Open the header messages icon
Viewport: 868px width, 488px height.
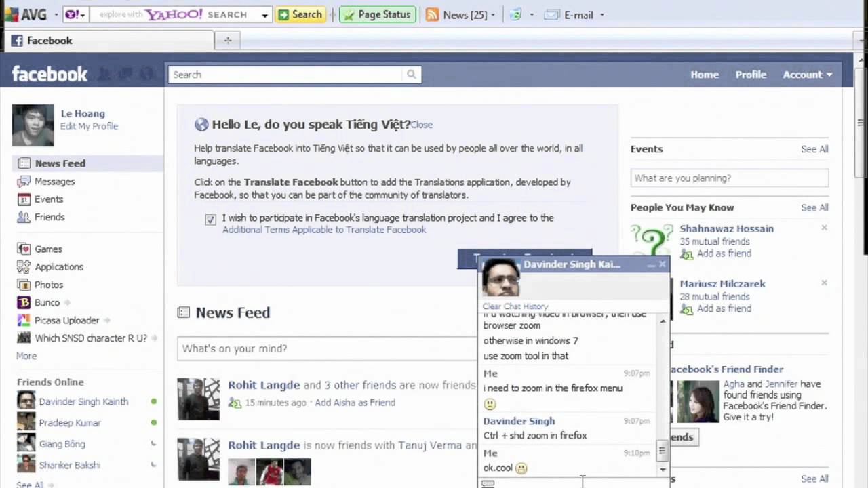pyautogui.click(x=125, y=74)
